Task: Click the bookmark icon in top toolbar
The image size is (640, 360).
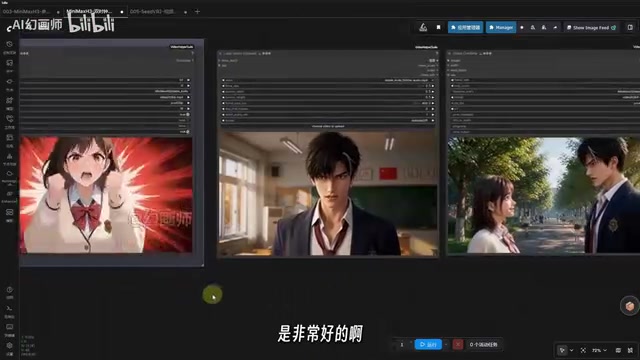Action: (x=438, y=27)
